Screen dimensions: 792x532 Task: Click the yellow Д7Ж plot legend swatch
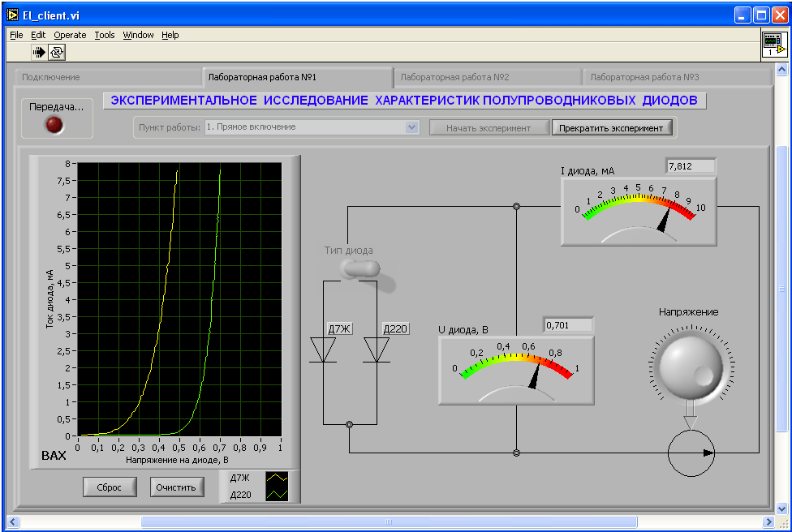pos(278,478)
